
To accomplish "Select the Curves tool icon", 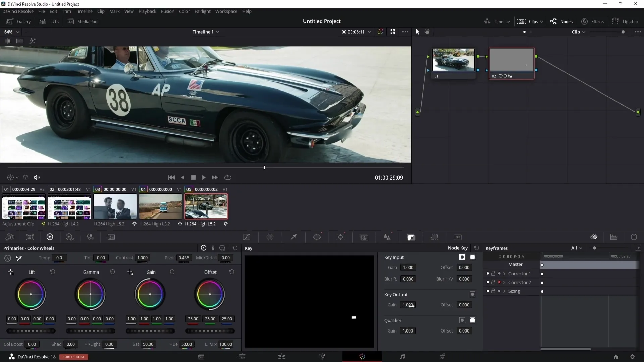I will coord(246,237).
